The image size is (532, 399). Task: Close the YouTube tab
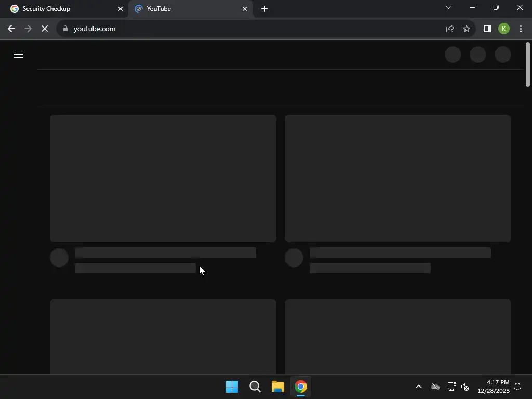245,9
